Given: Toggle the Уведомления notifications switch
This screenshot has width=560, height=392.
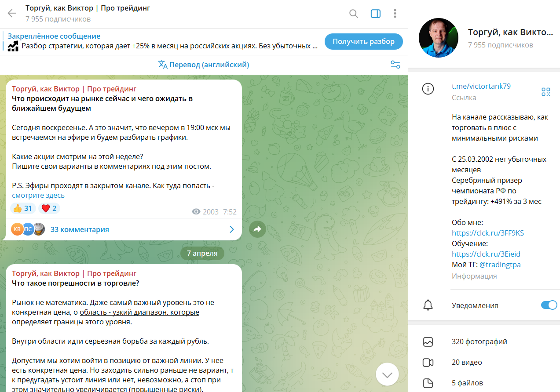Looking at the screenshot, I should pos(549,305).
